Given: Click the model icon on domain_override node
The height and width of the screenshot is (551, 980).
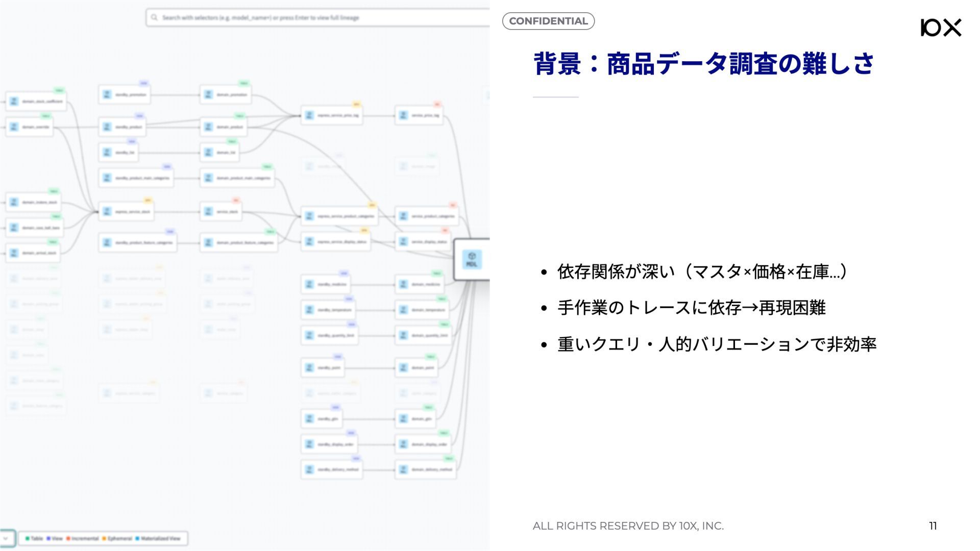Looking at the screenshot, I should tap(14, 127).
